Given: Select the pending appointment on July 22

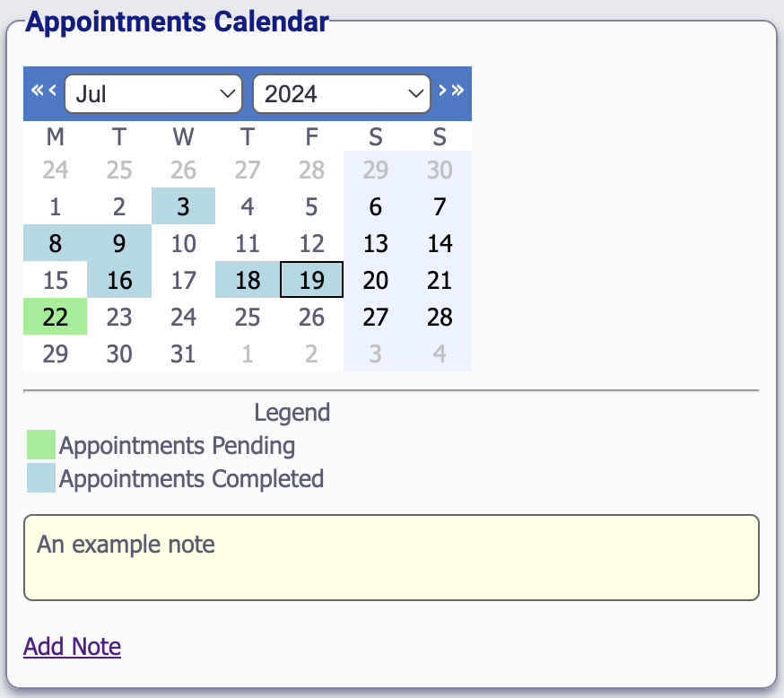Looking at the screenshot, I should pyautogui.click(x=55, y=317).
